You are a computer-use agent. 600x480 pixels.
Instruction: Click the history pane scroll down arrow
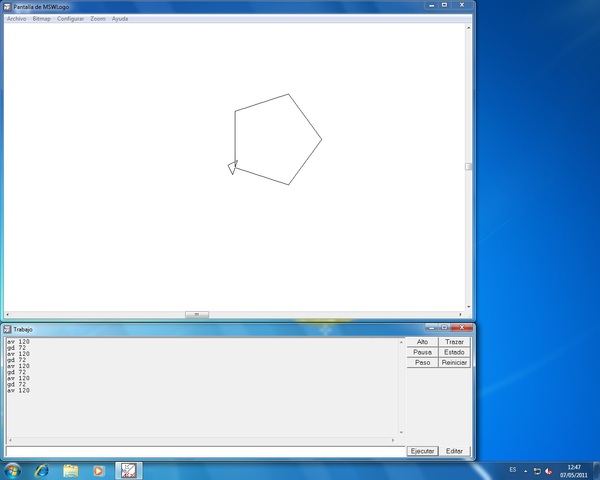[x=401, y=433]
